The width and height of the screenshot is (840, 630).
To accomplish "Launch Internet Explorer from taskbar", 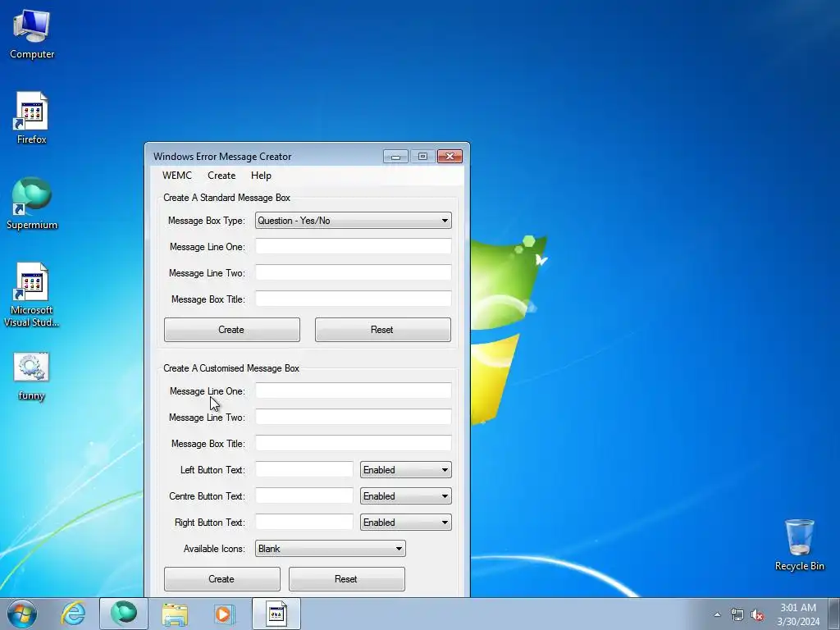I will pos(73,614).
